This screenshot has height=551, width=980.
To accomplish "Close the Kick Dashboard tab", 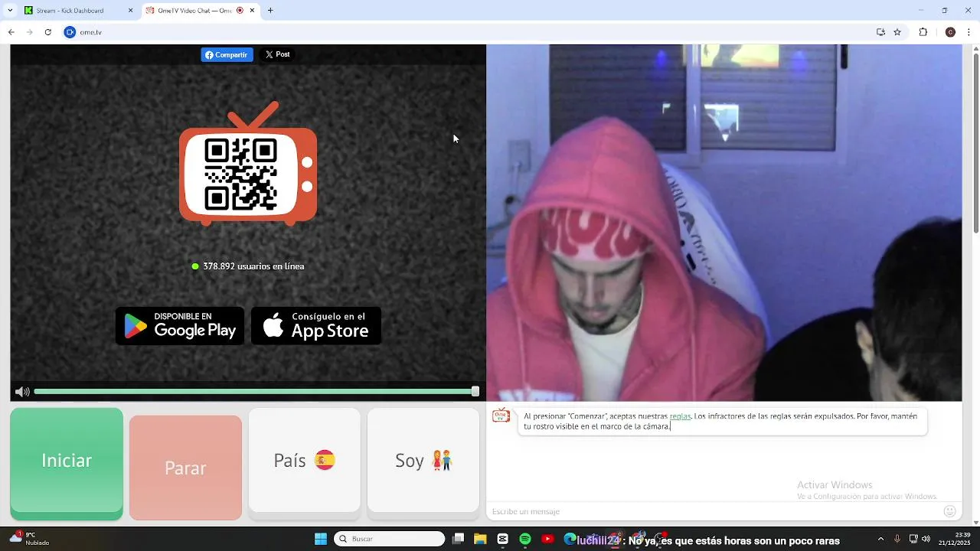I will pos(130,11).
